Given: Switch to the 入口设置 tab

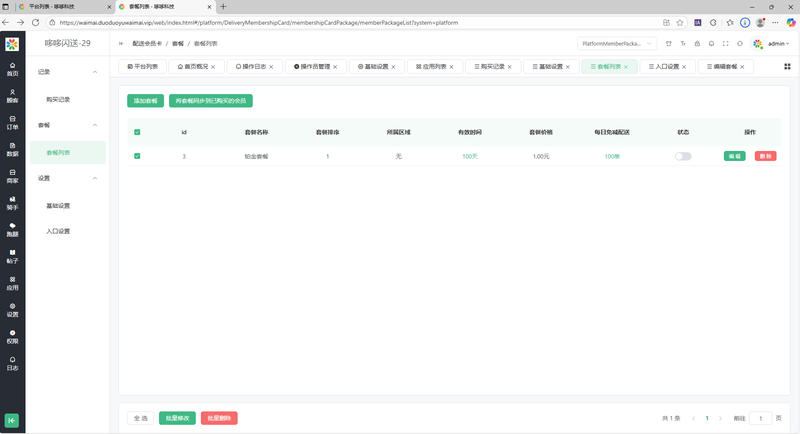Looking at the screenshot, I should coord(667,67).
